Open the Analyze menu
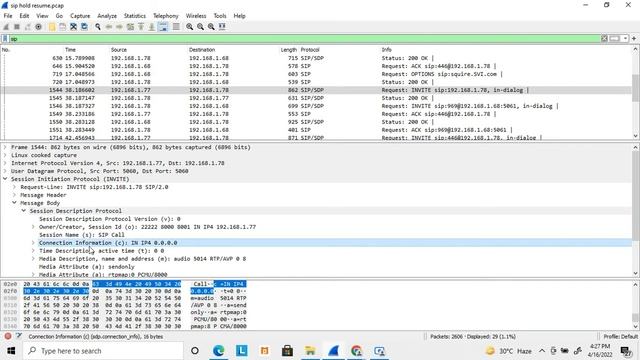The width and height of the screenshot is (640, 360). tap(107, 16)
